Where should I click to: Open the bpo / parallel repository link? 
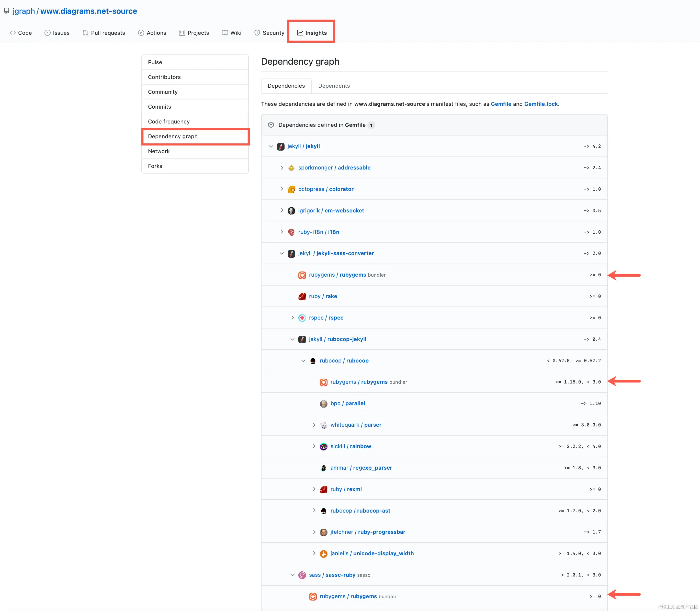(x=347, y=403)
